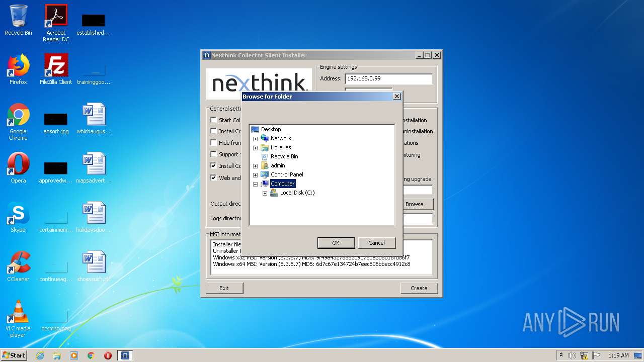
Task: Launch Opera desktop shortcut
Action: pos(18,168)
